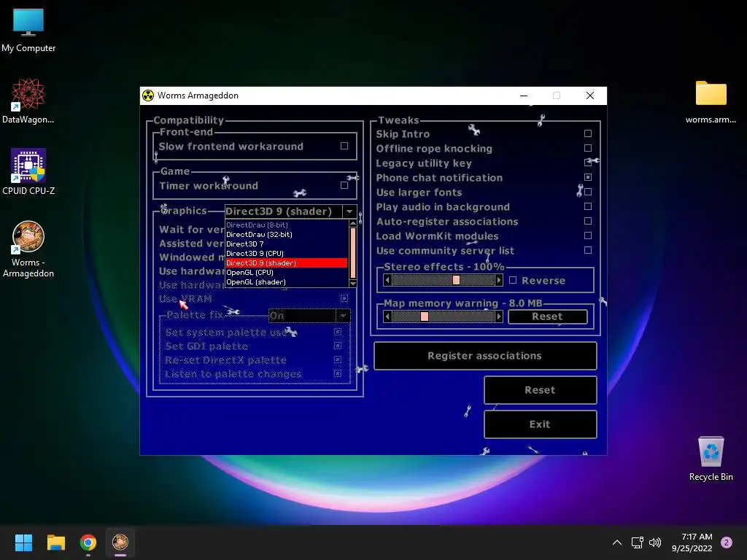Click the Map memory warning slider thumb
The width and height of the screenshot is (747, 560).
point(425,316)
